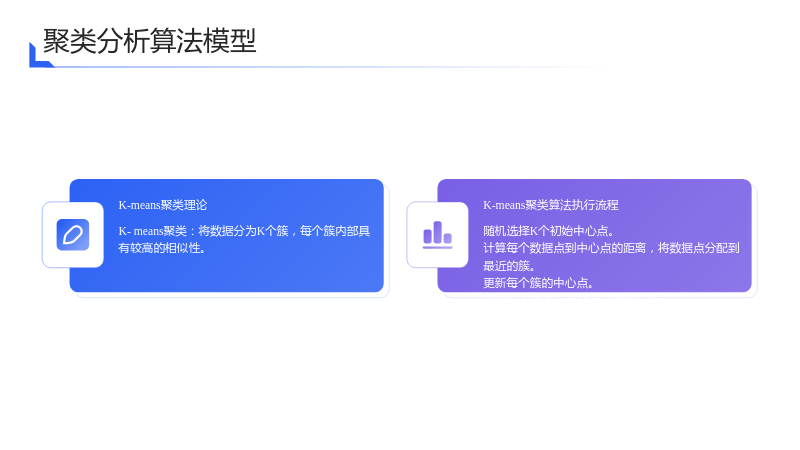800x450 pixels.
Task: Select the heading K-means聚类算法执行流程
Action: 551,205
